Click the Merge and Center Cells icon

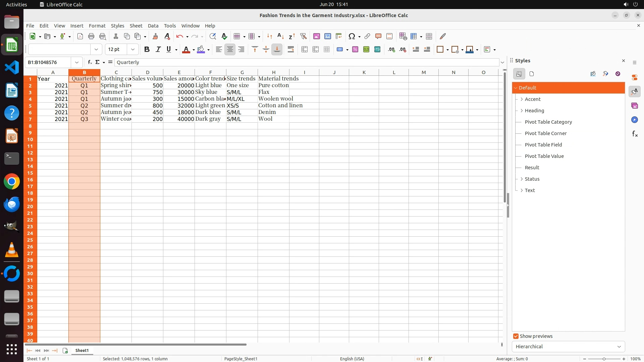click(305, 50)
